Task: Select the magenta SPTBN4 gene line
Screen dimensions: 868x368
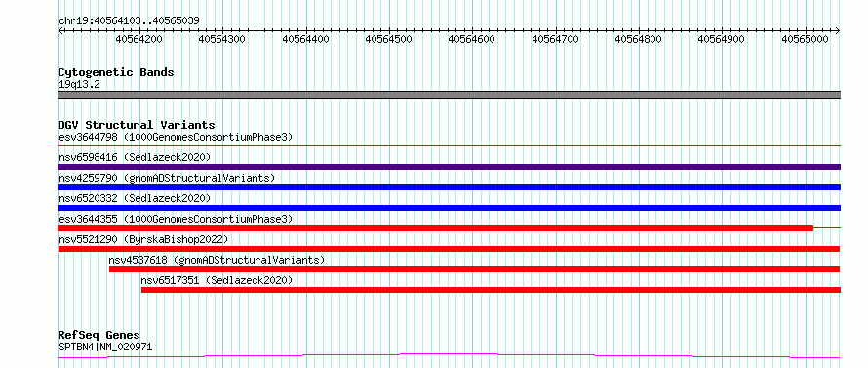Action: tap(449, 355)
